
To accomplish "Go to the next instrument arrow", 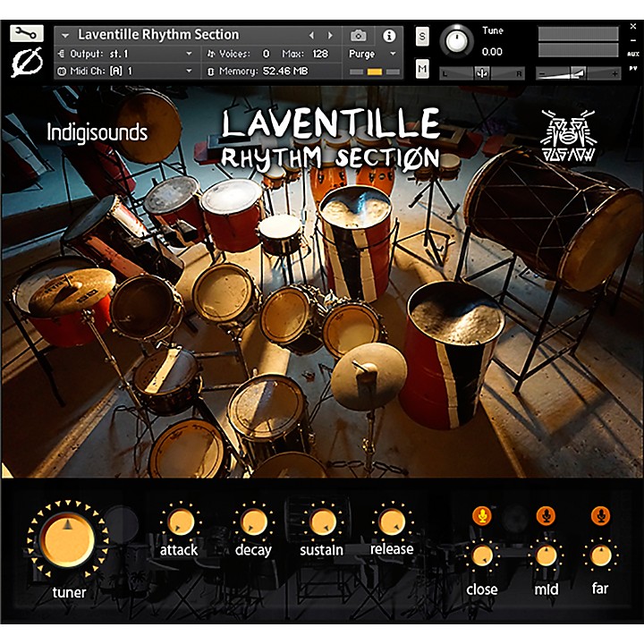I will [330, 36].
